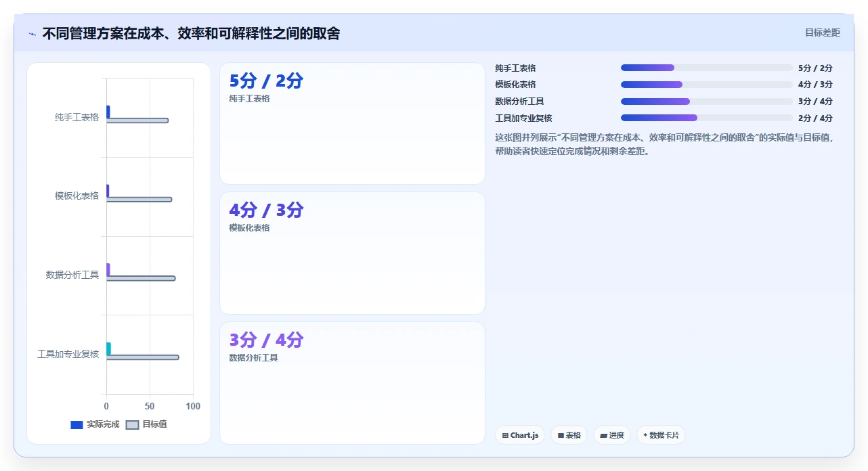Click the 数据分析工具 progress bar

(x=706, y=102)
